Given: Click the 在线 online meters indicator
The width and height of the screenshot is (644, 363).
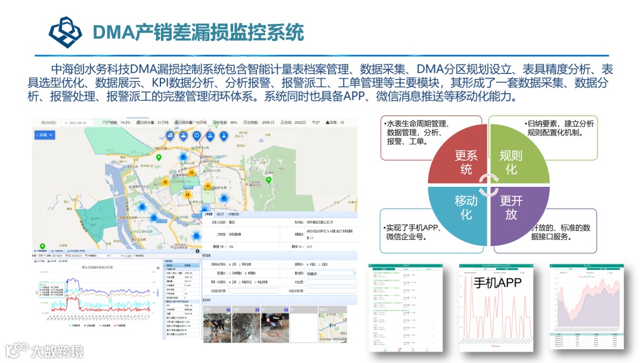Looking at the screenshot, I should pos(293,122).
